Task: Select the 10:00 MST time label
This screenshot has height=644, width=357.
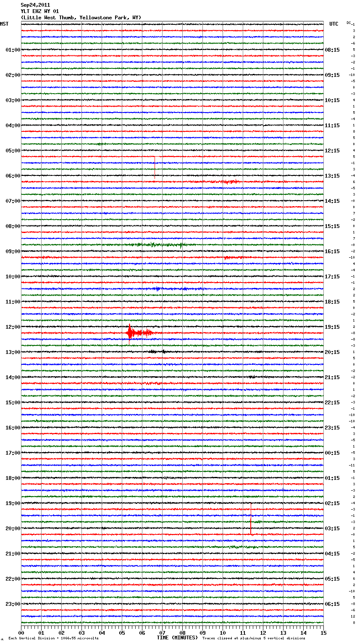Action: [13, 277]
